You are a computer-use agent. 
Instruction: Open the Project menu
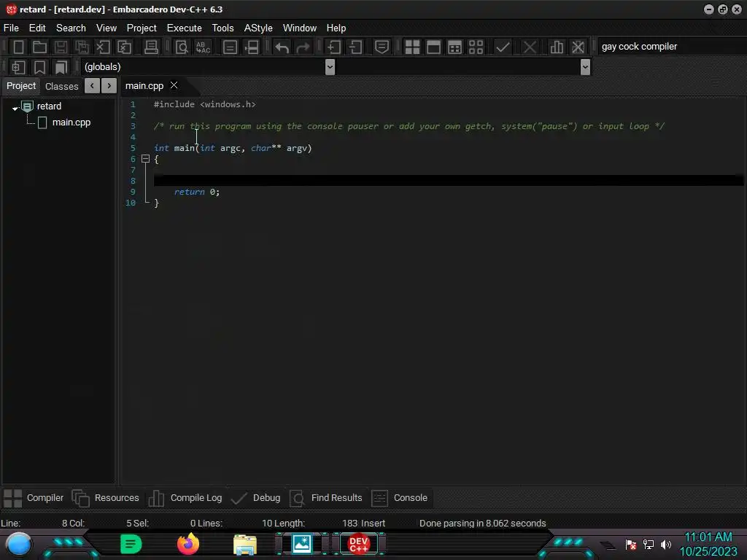pyautogui.click(x=142, y=28)
